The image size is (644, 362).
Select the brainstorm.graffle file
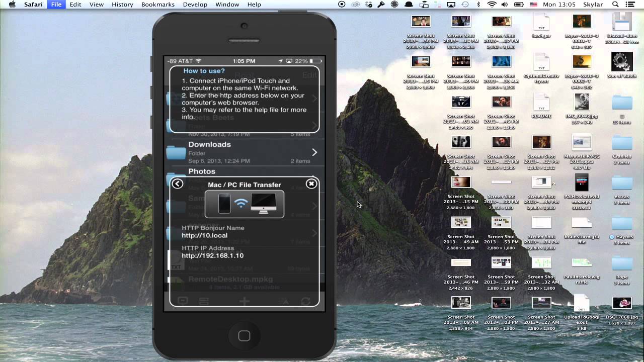582,223
